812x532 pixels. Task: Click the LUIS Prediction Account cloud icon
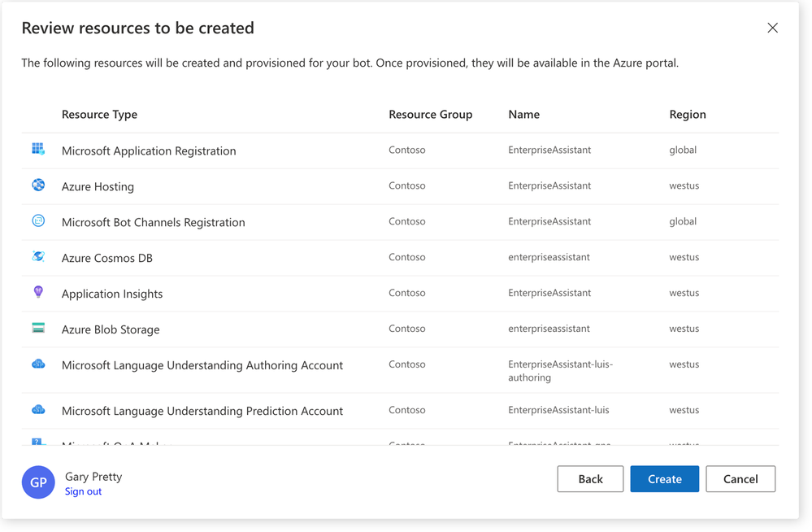pyautogui.click(x=38, y=410)
